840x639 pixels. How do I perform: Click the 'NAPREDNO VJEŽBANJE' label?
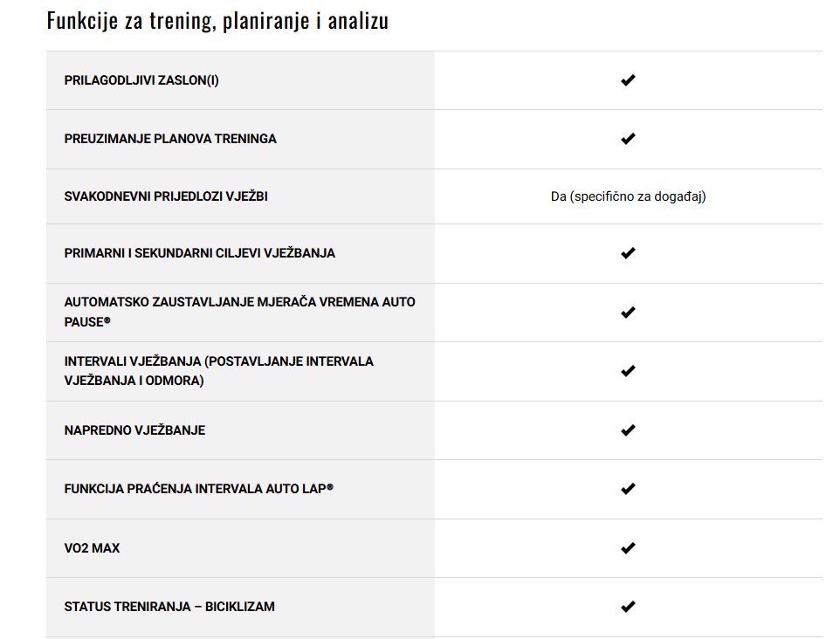(135, 430)
